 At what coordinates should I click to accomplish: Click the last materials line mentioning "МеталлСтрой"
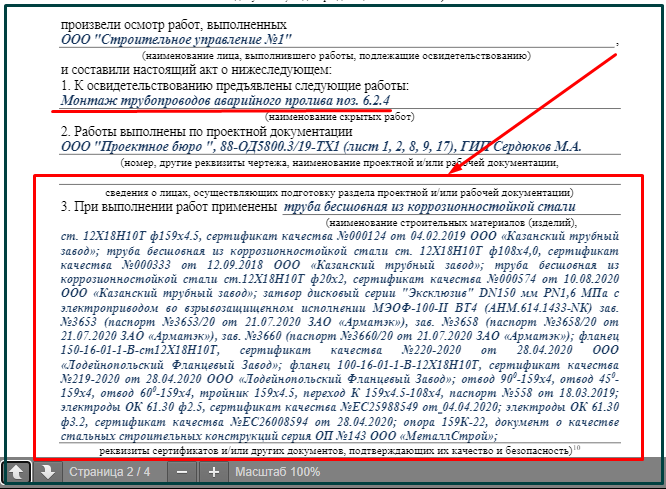(x=279, y=436)
